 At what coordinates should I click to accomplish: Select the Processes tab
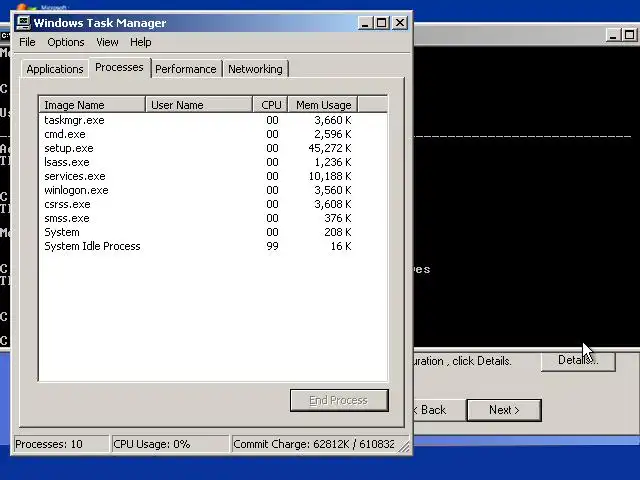(x=120, y=67)
